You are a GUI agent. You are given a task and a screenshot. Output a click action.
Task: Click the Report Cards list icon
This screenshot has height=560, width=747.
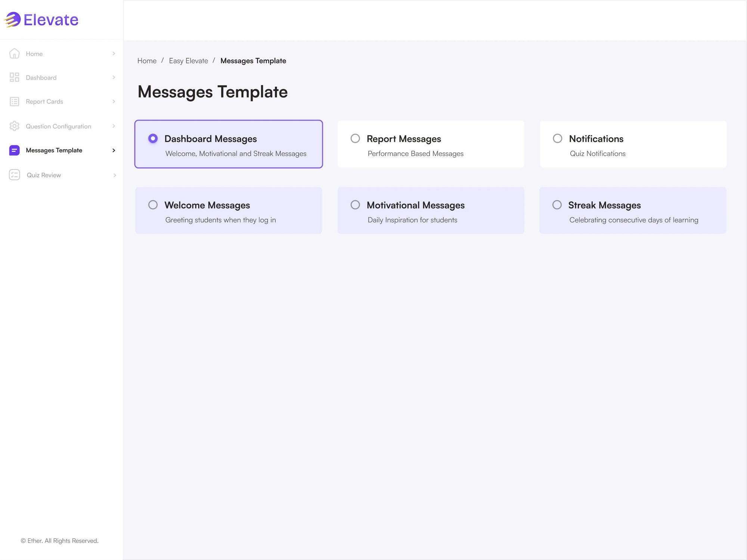tap(14, 102)
